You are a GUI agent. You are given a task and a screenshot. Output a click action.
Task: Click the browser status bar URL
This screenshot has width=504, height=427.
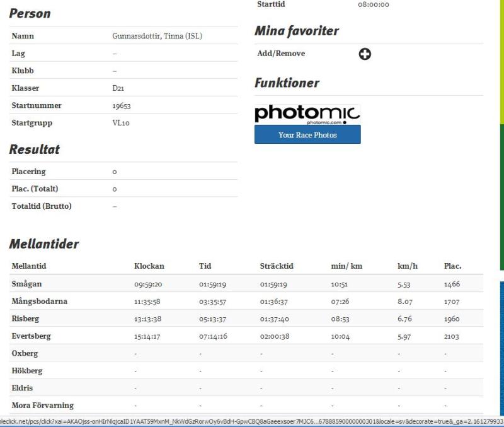[252, 421]
